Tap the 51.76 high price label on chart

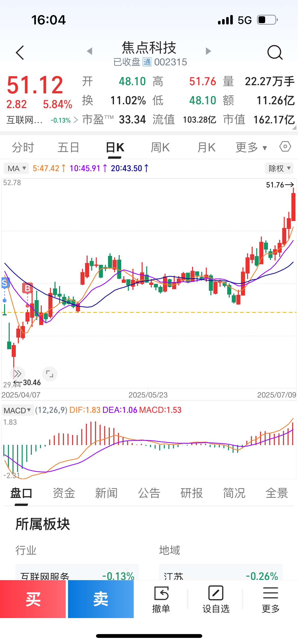click(275, 185)
